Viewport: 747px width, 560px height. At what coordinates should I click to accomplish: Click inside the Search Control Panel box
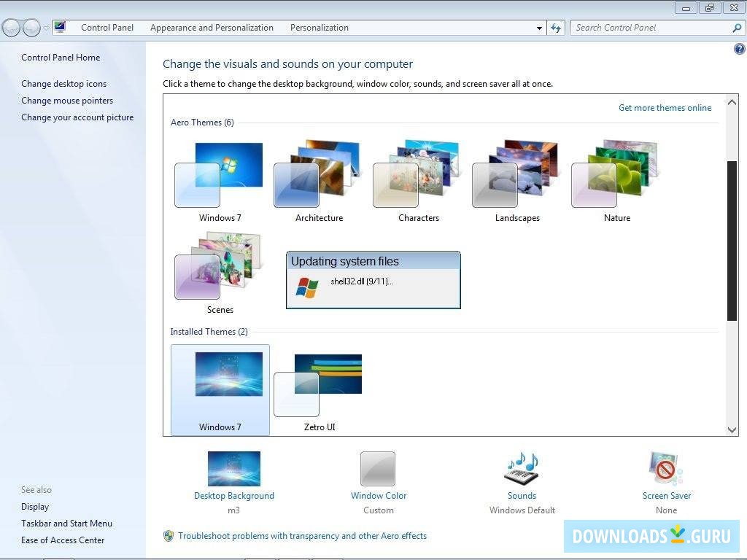(x=649, y=28)
